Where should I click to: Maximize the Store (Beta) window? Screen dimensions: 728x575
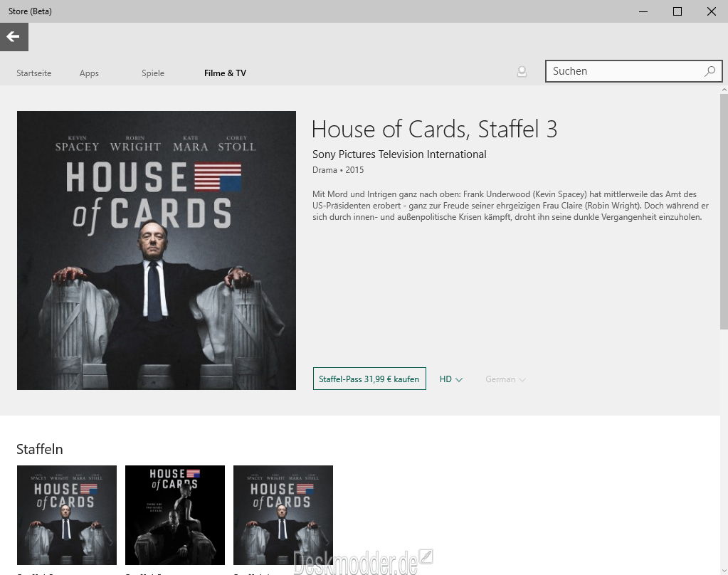coord(677,11)
